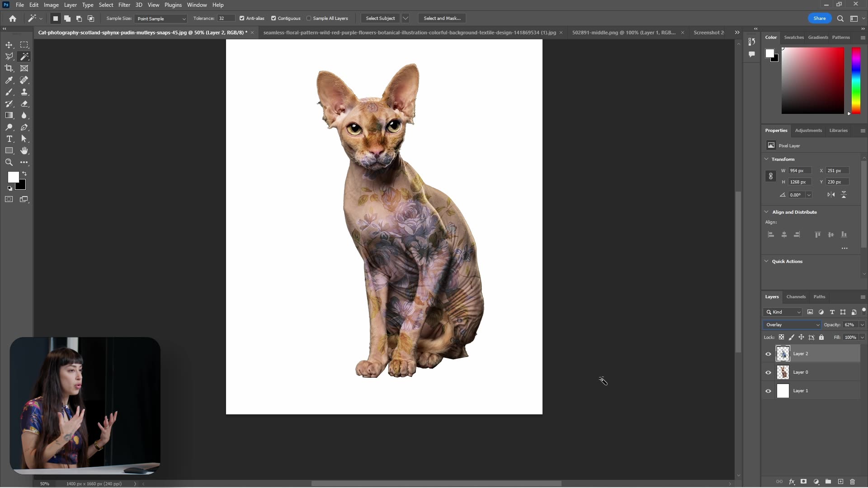Click the Select Subject button
868x488 pixels.
(x=380, y=19)
